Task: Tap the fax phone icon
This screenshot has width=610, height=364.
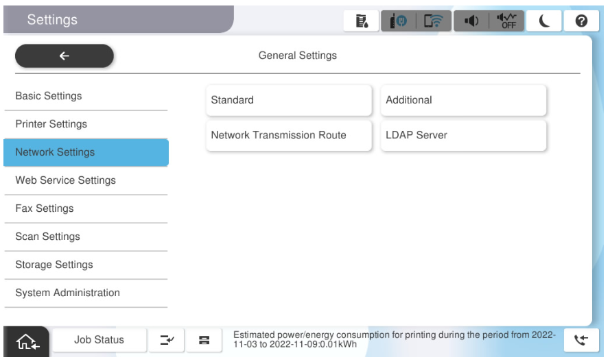Action: click(x=580, y=340)
